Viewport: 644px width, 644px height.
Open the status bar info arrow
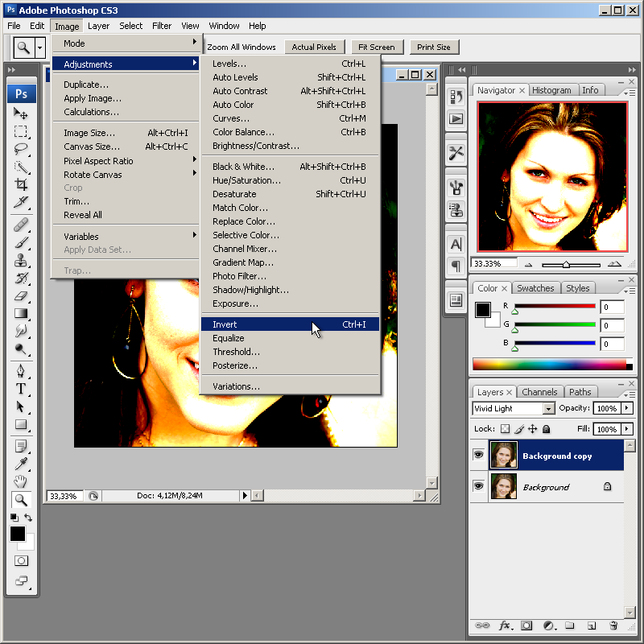point(245,495)
